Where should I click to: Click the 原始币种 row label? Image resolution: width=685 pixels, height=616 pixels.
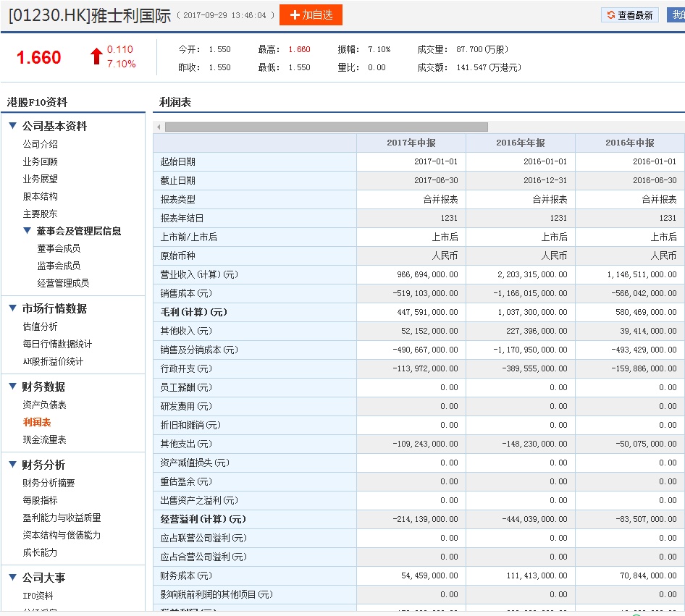click(178, 256)
